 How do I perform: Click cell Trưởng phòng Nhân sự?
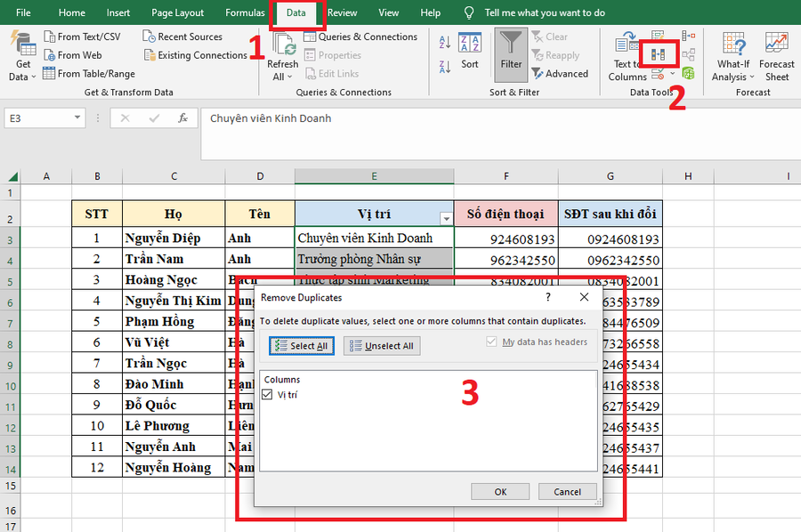tap(375, 259)
